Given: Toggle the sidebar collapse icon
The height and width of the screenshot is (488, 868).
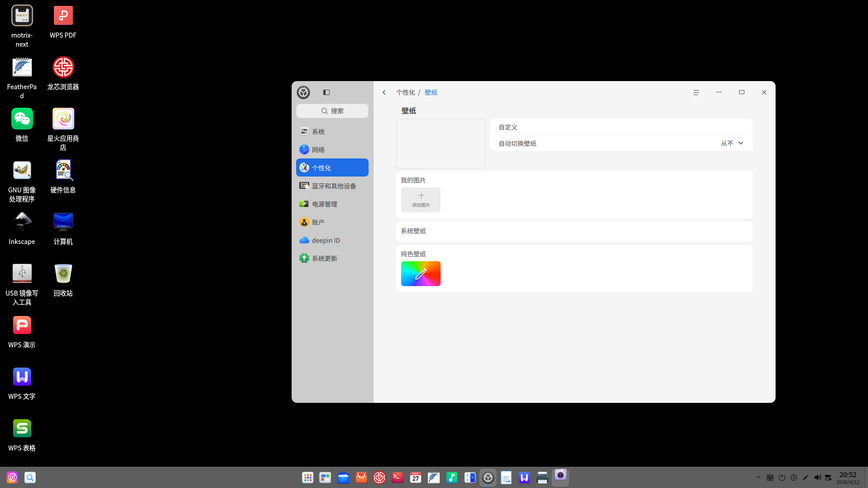Looking at the screenshot, I should coord(326,92).
